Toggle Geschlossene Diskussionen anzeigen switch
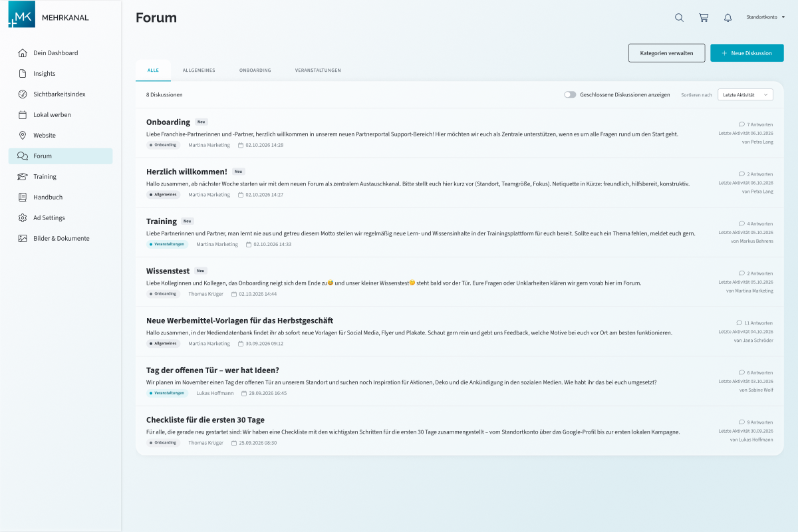Image resolution: width=798 pixels, height=532 pixels. pyautogui.click(x=570, y=94)
